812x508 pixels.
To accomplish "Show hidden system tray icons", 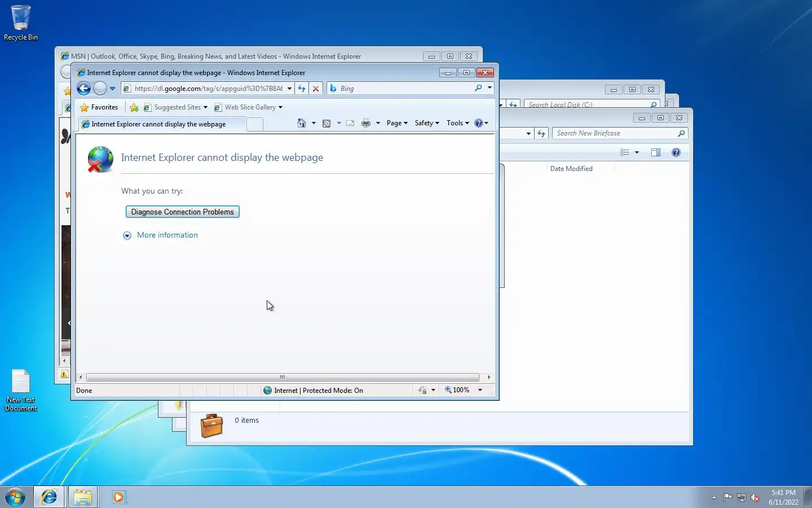I will point(714,497).
